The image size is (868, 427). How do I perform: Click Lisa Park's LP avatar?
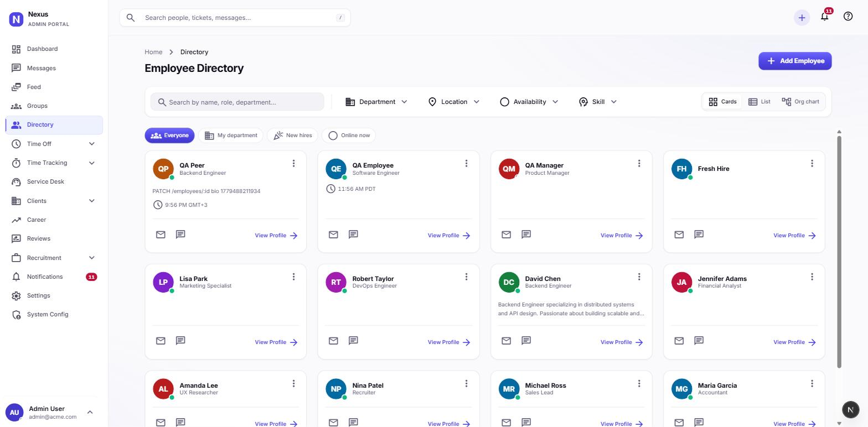(163, 282)
